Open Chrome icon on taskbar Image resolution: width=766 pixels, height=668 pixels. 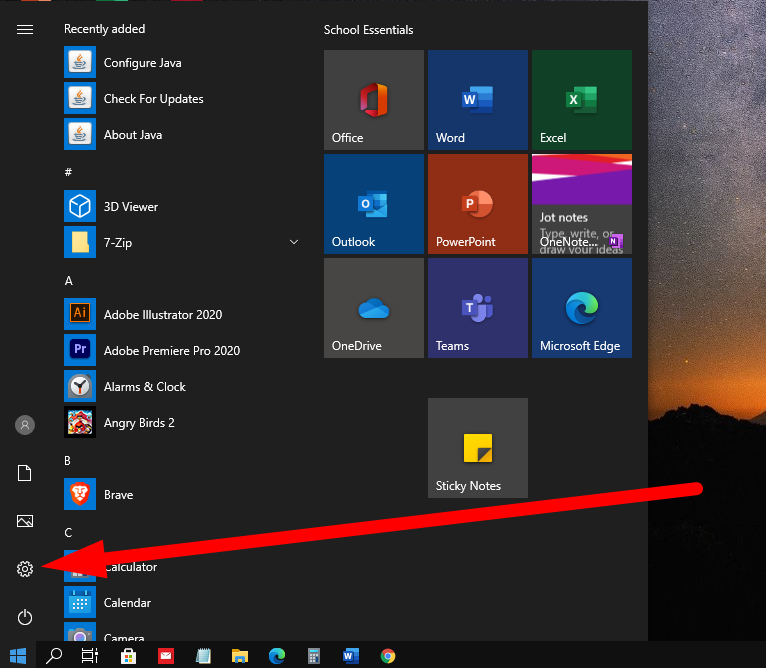click(388, 656)
